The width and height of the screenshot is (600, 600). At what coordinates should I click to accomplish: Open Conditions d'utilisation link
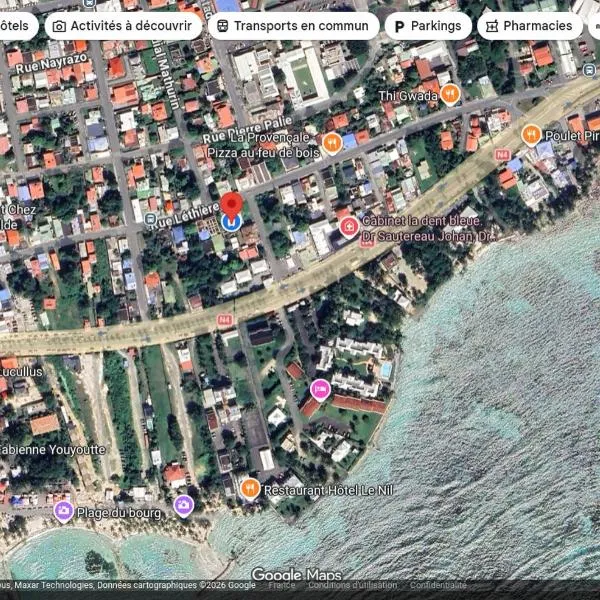pyautogui.click(x=352, y=585)
